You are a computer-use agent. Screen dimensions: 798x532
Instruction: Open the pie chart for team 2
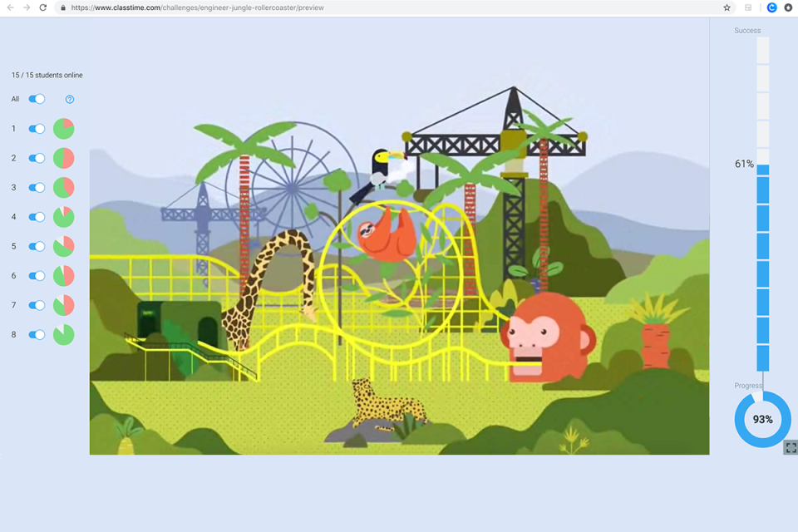64,158
